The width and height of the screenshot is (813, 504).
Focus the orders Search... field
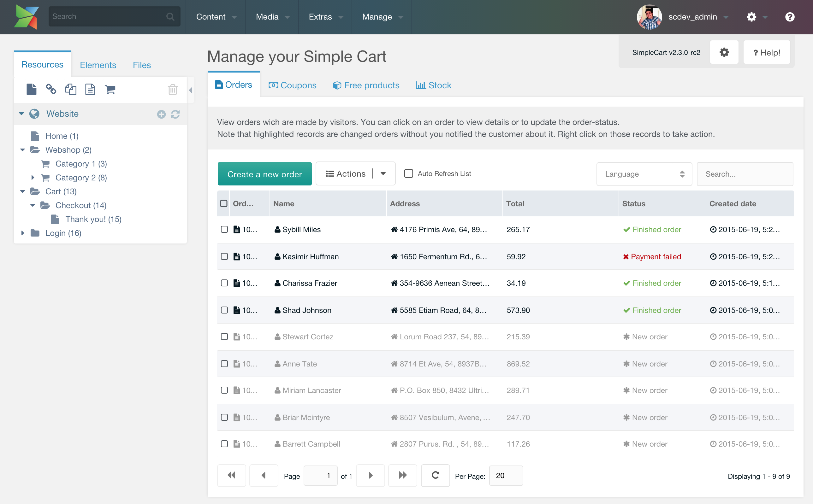point(745,174)
